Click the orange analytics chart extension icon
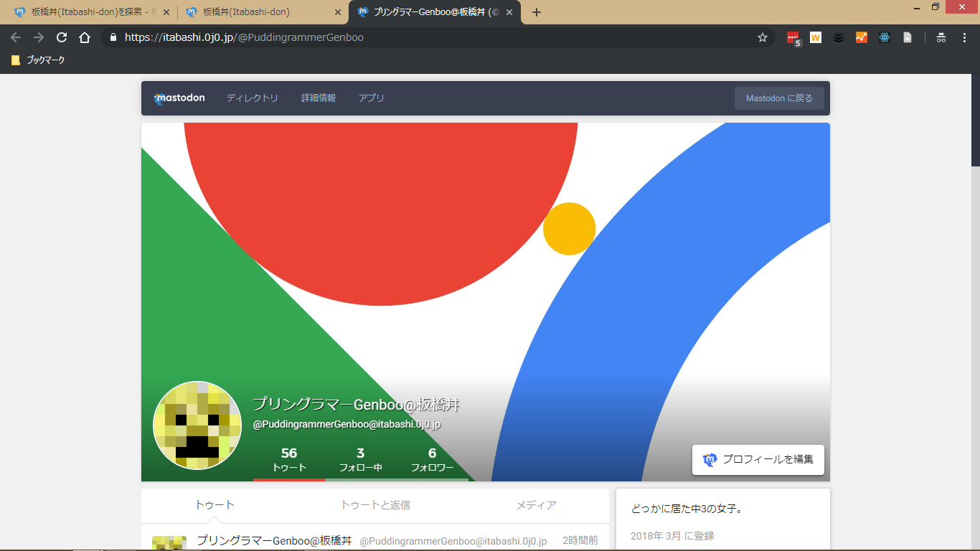This screenshot has width=980, height=551. (x=862, y=38)
